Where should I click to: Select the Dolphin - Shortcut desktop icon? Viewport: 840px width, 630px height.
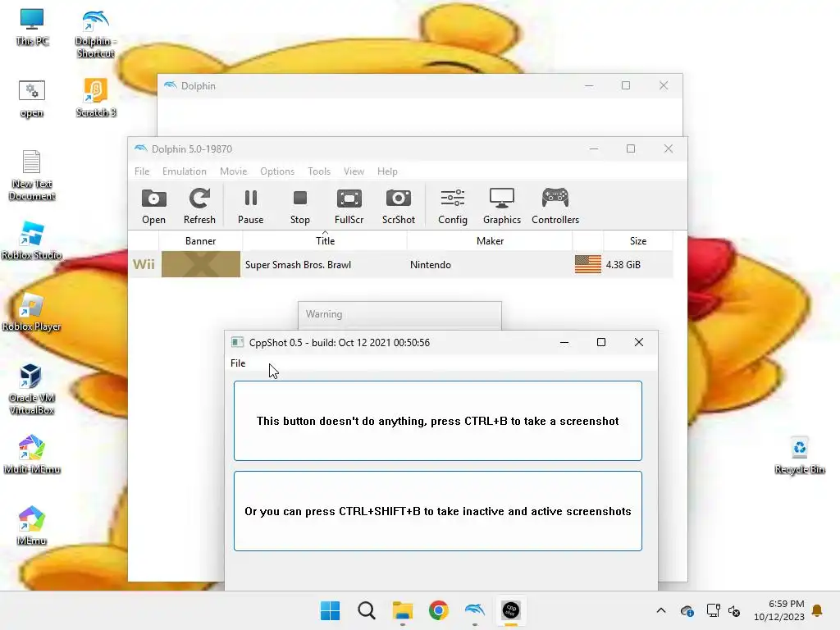tap(95, 34)
